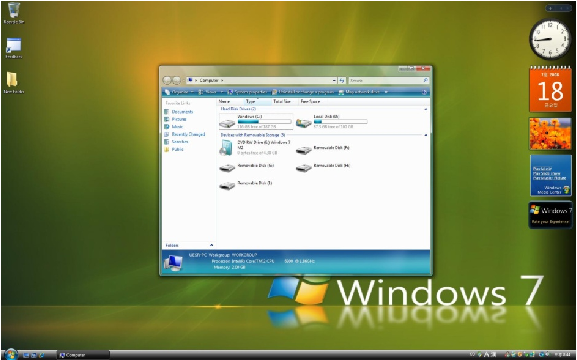The image size is (577, 360).
Task: Click Computer in the address breadcrumb
Action: click(209, 80)
